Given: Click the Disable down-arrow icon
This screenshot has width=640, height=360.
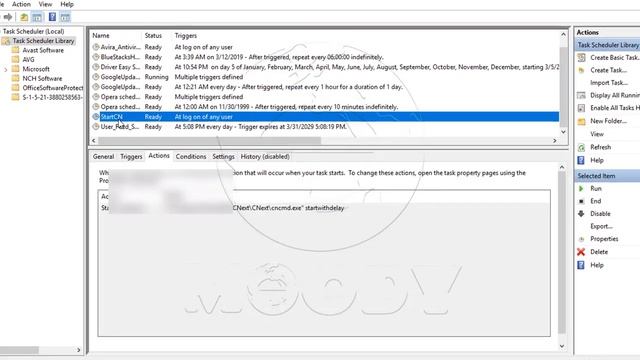Looking at the screenshot, I should (581, 214).
